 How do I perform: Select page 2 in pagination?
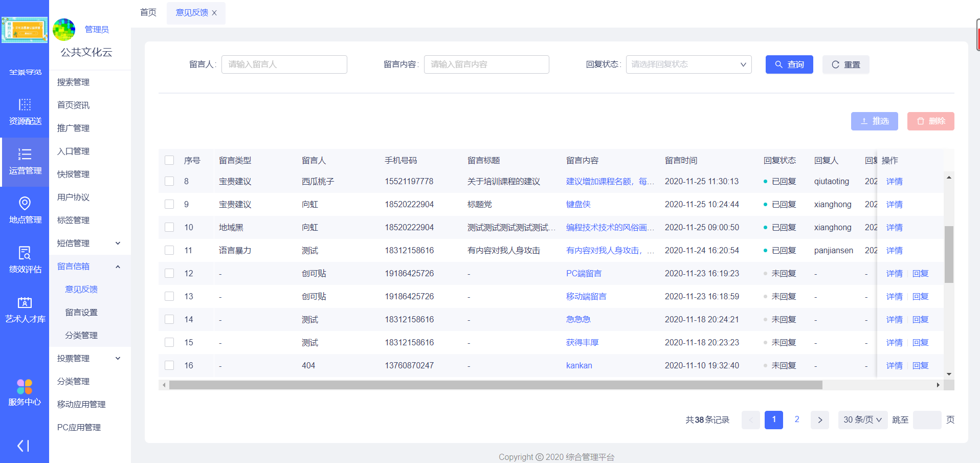(797, 420)
